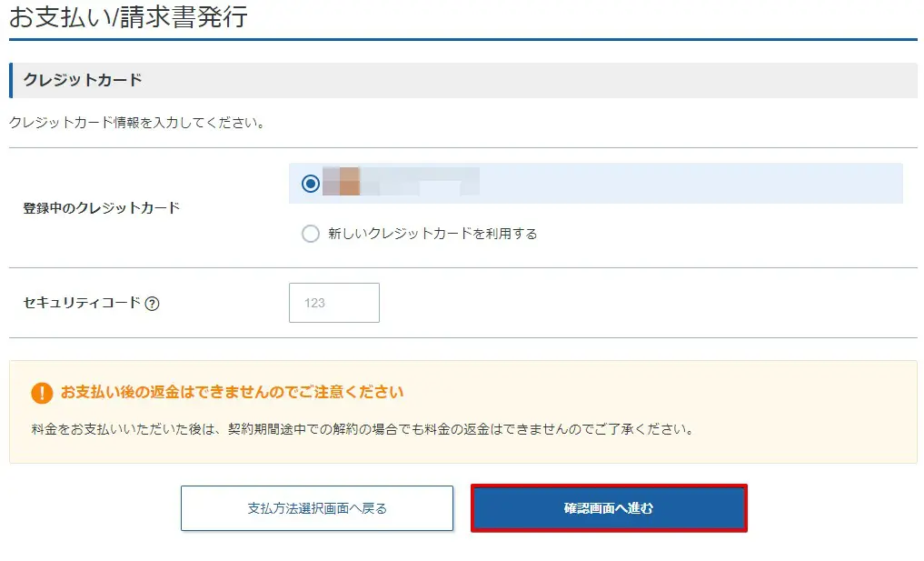Viewport: 924px width, 561px height.
Task: Click the クレジットカード section header
Action: point(84,80)
